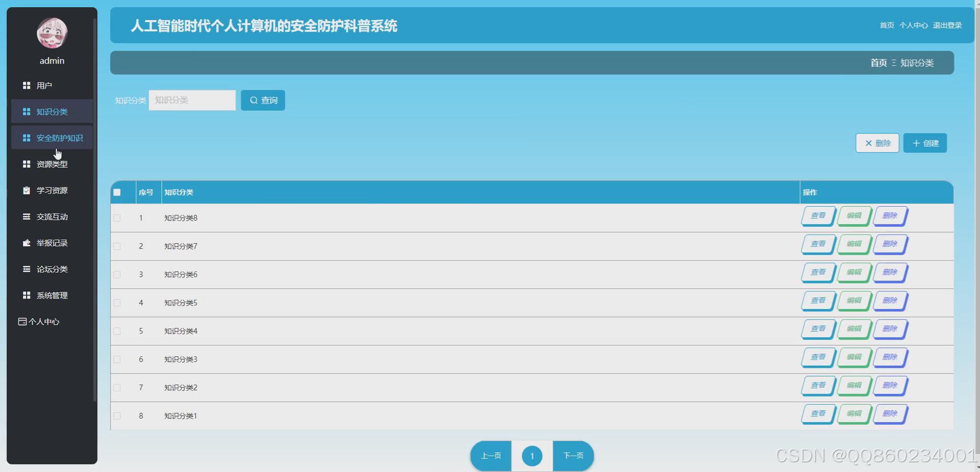
Task: Click 查看 for 知识分类5
Action: 818,301
